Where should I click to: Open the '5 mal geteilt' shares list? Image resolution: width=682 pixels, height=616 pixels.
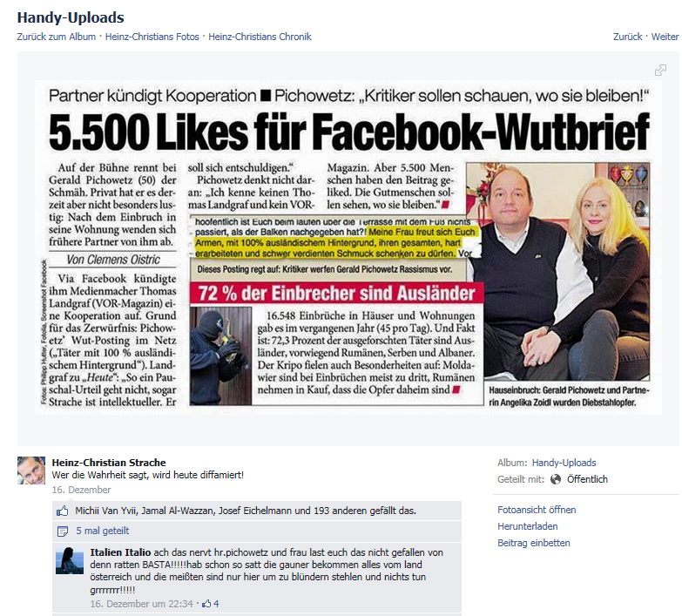(x=103, y=531)
